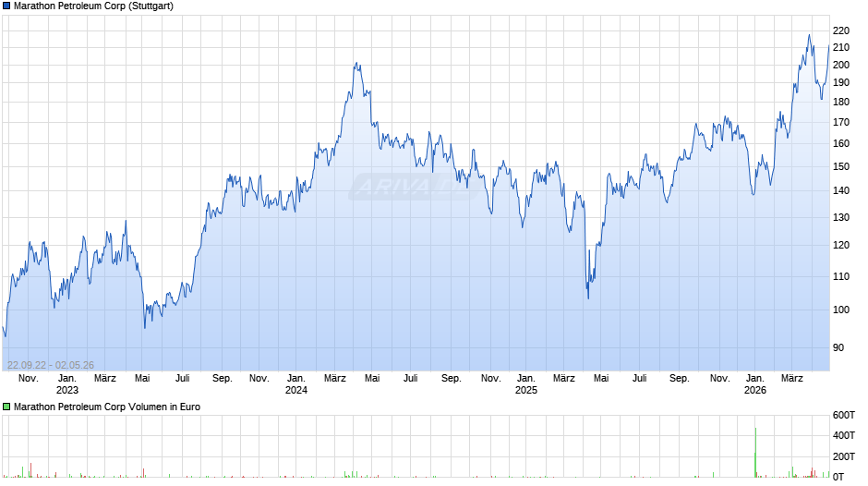Click the 100 price axis value
This screenshot has height=486, width=868.
[841, 310]
